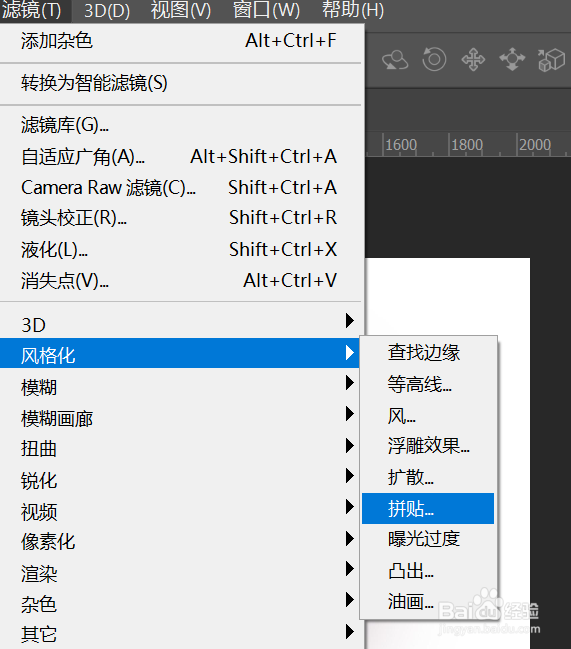Open the 帮助(H) menu
This screenshot has height=649, width=571.
353,10
